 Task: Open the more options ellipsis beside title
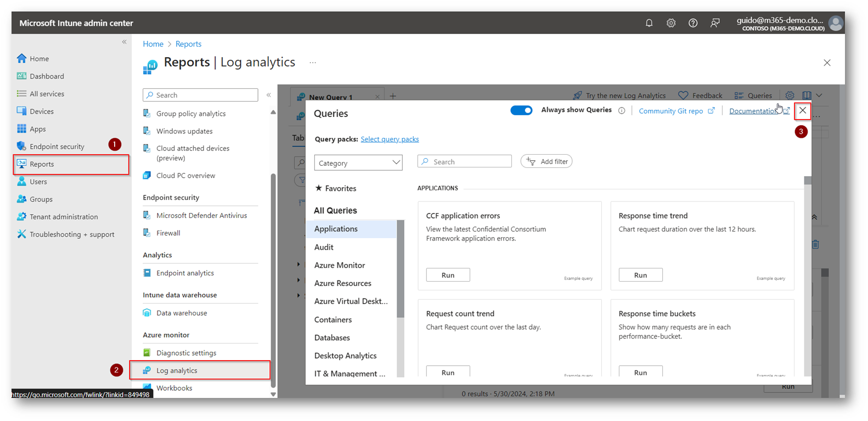(313, 63)
